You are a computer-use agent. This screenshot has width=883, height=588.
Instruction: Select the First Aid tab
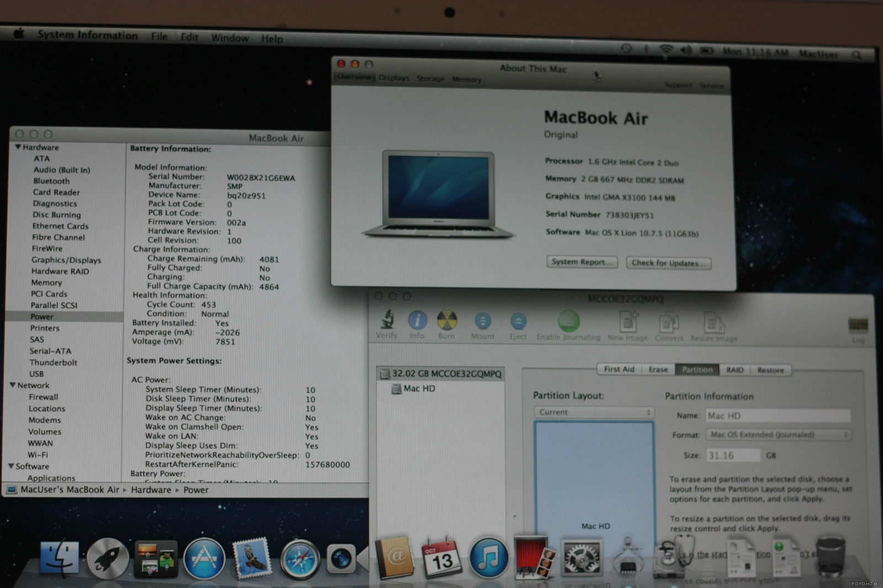point(619,369)
